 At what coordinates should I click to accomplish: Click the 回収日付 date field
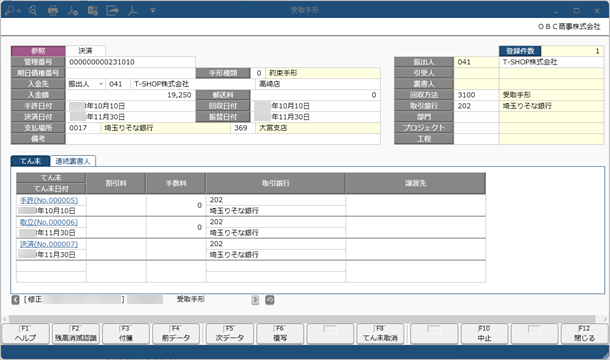tap(315, 106)
